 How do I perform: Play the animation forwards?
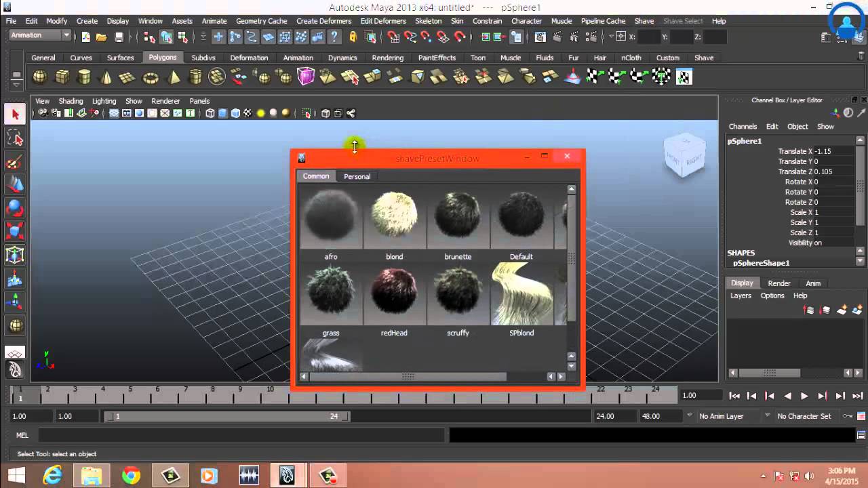click(804, 396)
